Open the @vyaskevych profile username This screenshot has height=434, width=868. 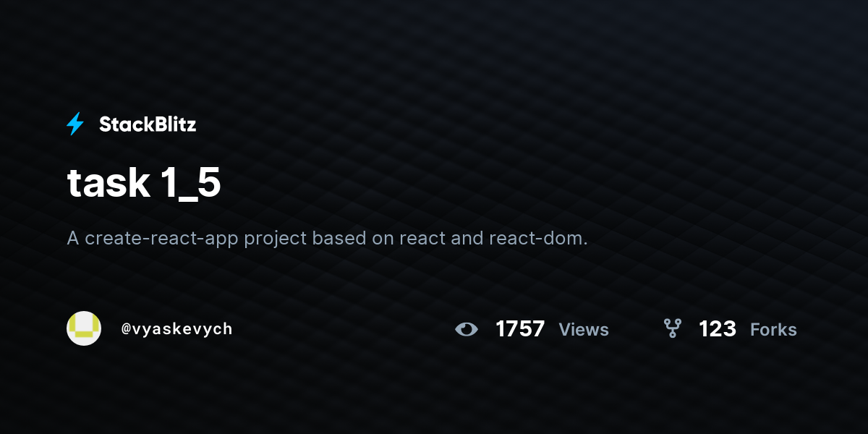(x=176, y=329)
